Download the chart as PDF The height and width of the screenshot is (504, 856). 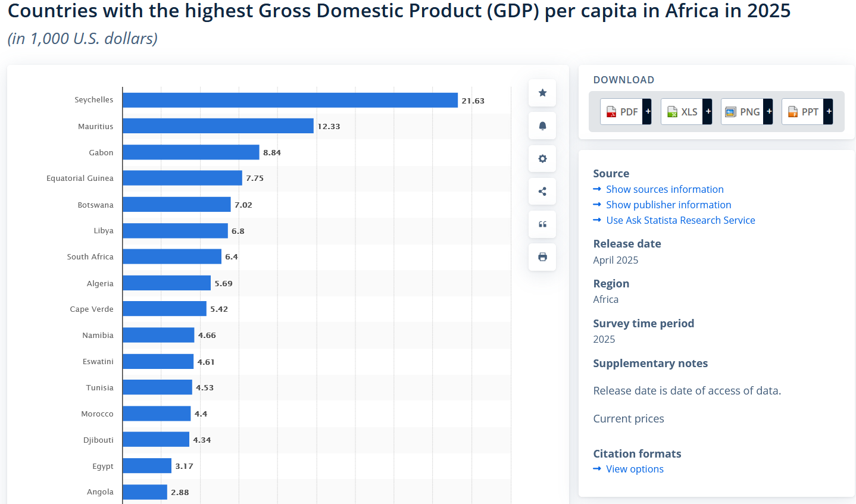(x=622, y=112)
